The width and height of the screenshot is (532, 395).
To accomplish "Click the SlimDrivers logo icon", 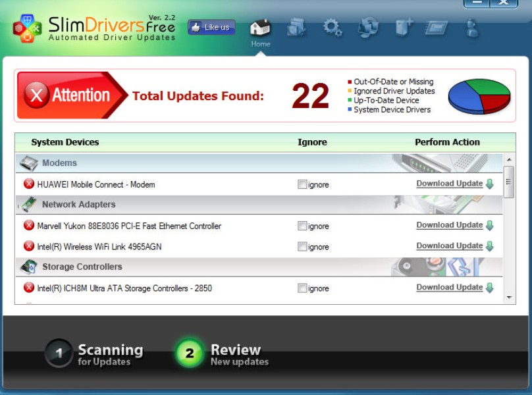I will [27, 28].
